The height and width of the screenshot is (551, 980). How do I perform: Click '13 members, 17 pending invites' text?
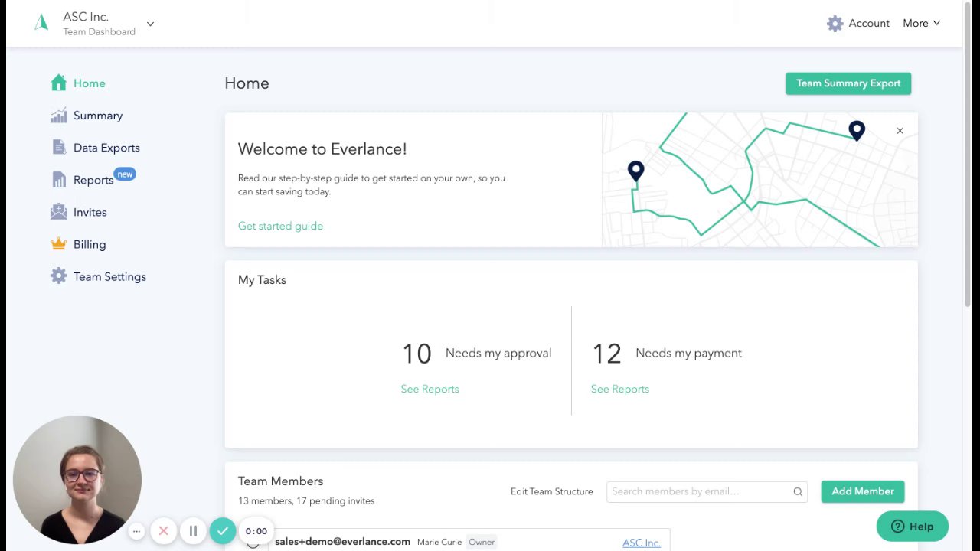point(306,500)
